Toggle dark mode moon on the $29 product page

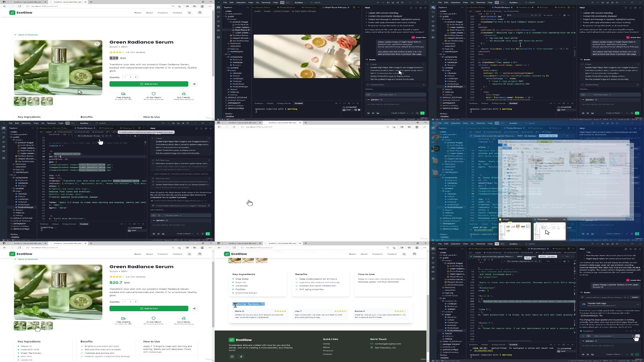(189, 13)
